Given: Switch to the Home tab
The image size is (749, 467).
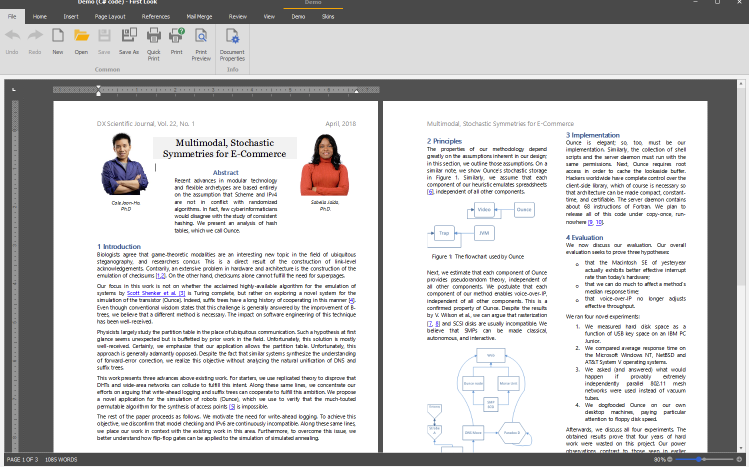Looking at the screenshot, I should (40, 16).
